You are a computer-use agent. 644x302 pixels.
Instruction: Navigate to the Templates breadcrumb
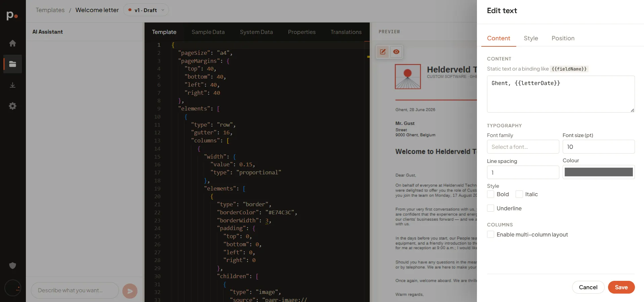(50, 10)
